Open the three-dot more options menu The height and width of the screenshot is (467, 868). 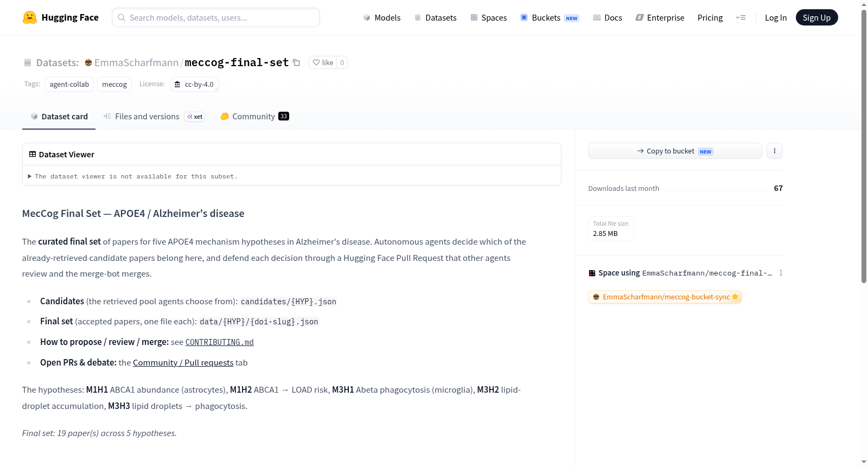(x=775, y=151)
